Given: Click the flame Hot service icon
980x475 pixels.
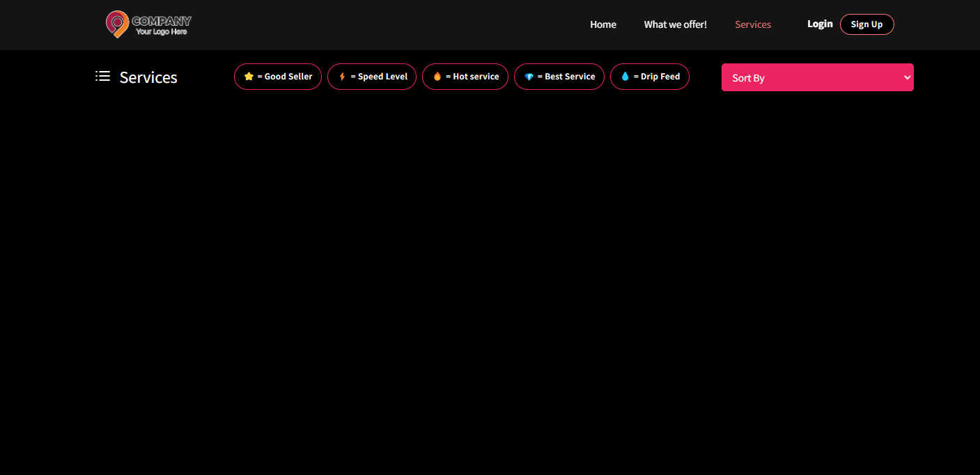Looking at the screenshot, I should click(x=437, y=77).
